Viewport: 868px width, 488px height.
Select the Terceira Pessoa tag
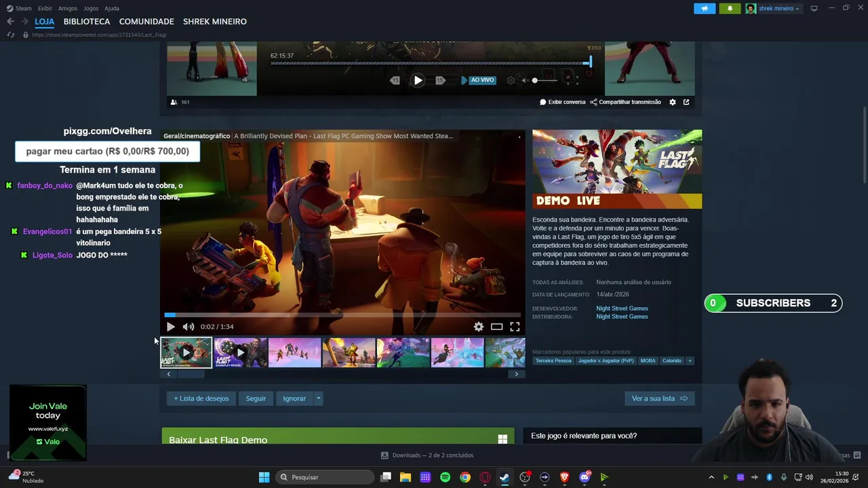[553, 361]
